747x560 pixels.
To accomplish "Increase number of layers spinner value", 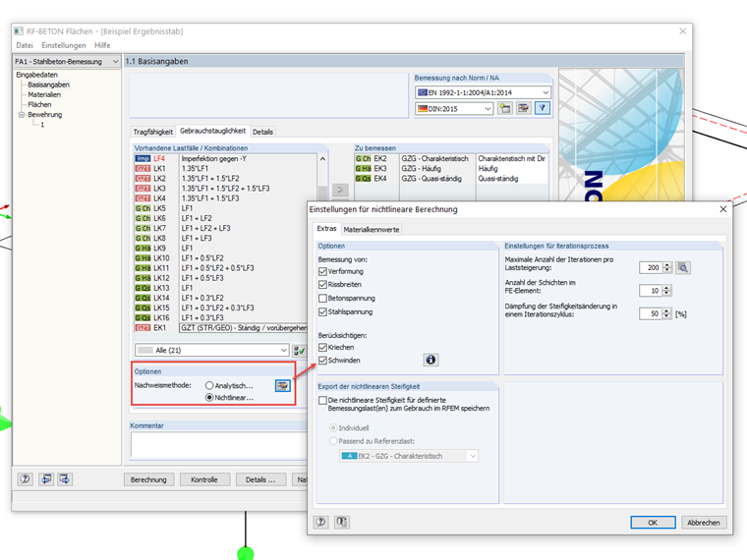I will coord(667,288).
